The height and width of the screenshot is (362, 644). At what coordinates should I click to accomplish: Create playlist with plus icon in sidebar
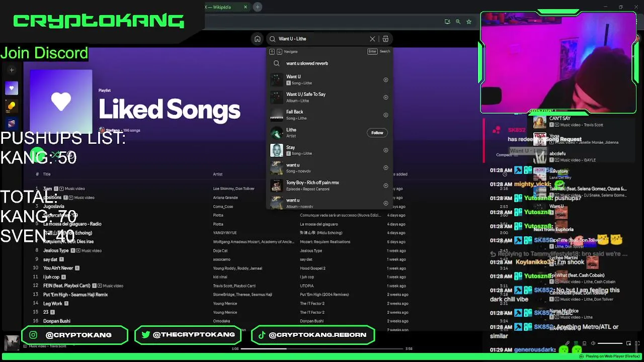pos(12,70)
